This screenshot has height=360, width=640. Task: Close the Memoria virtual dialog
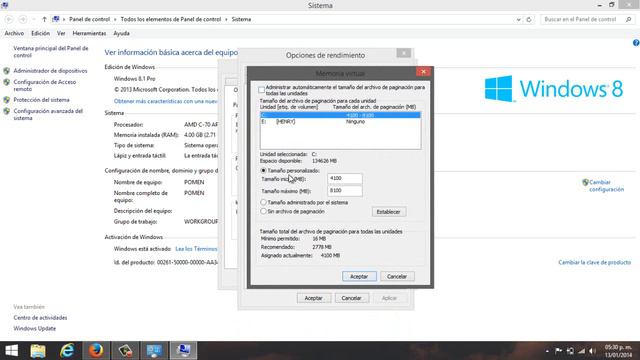coord(424,71)
